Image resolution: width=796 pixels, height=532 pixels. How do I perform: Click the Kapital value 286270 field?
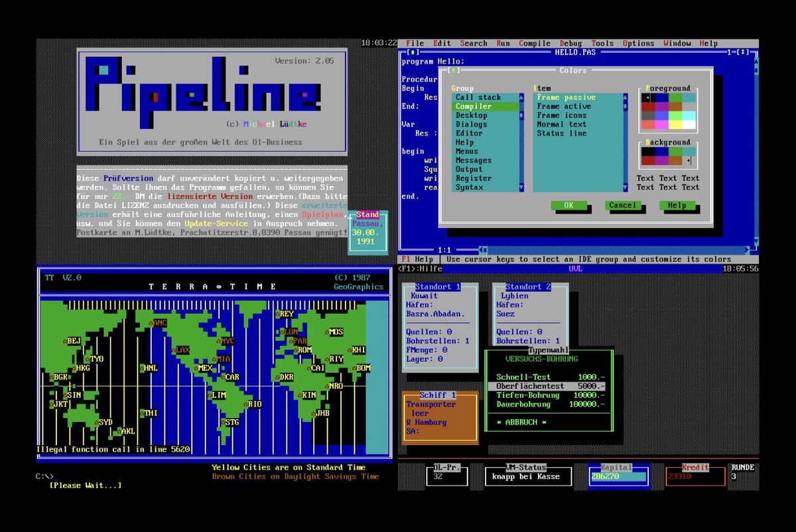tap(618, 476)
